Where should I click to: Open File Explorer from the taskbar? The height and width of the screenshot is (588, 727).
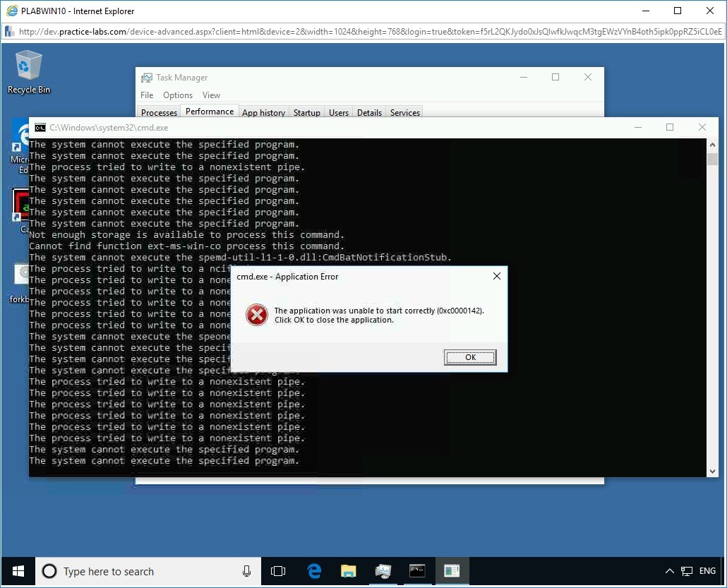(348, 571)
